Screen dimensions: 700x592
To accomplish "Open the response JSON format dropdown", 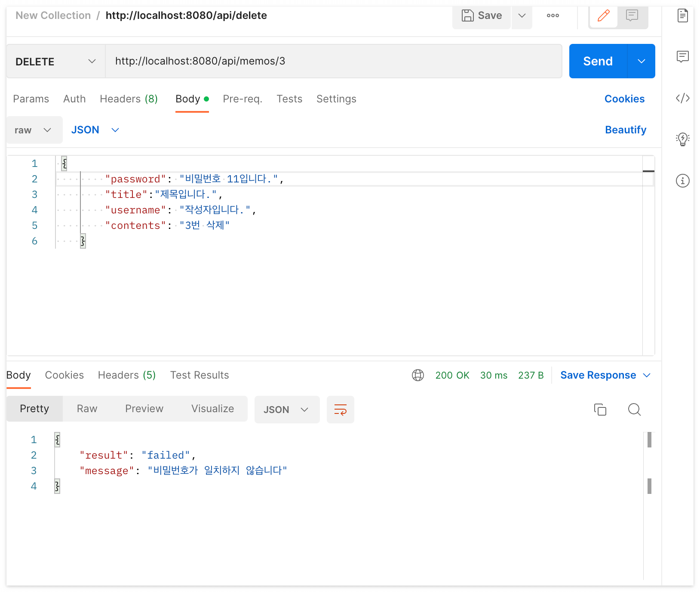I will click(287, 410).
